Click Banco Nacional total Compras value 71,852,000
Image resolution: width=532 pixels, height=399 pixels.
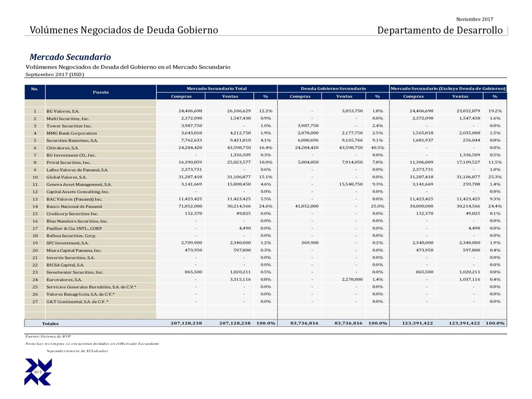(190, 206)
